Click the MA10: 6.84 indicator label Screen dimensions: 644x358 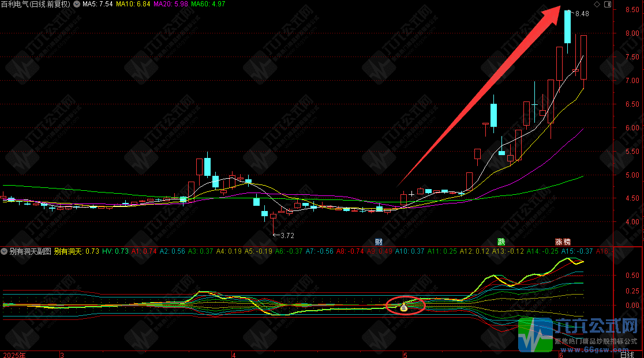pyautogui.click(x=133, y=4)
